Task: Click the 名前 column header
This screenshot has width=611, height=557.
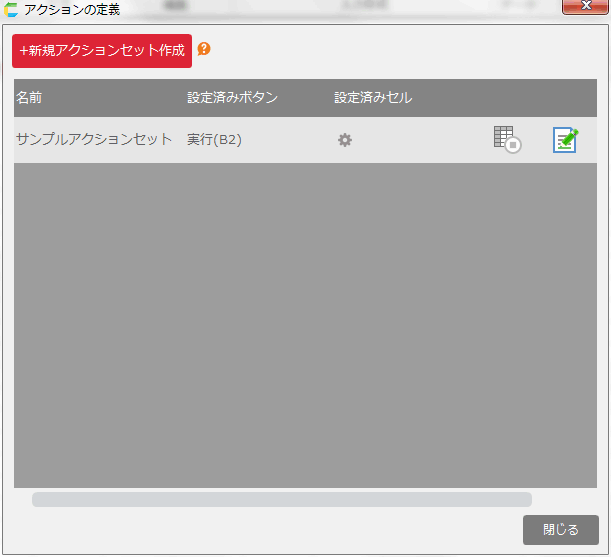Action: coord(29,97)
